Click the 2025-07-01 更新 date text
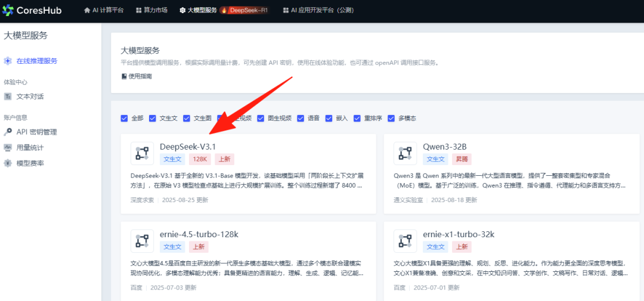 [x=436, y=287]
